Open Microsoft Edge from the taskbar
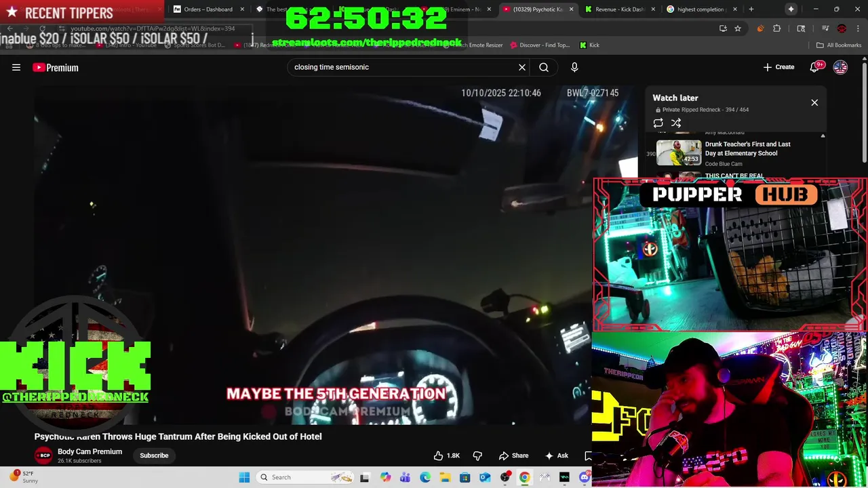 pos(425,477)
